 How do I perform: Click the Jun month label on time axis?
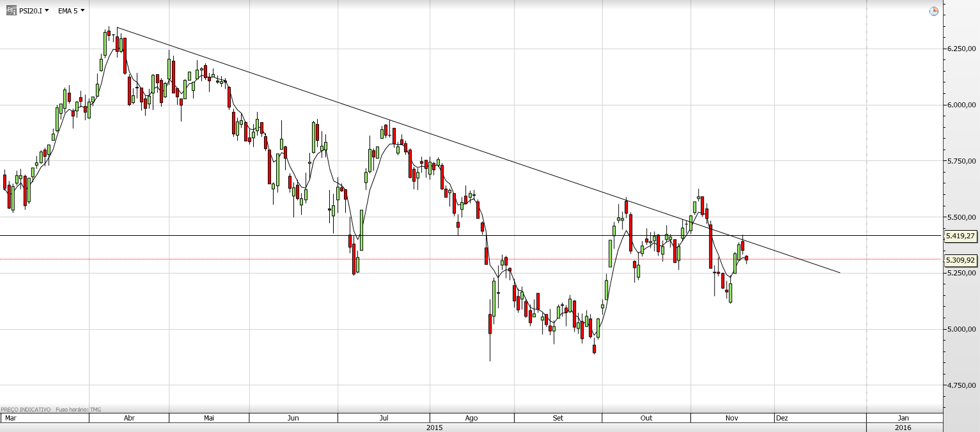293,419
